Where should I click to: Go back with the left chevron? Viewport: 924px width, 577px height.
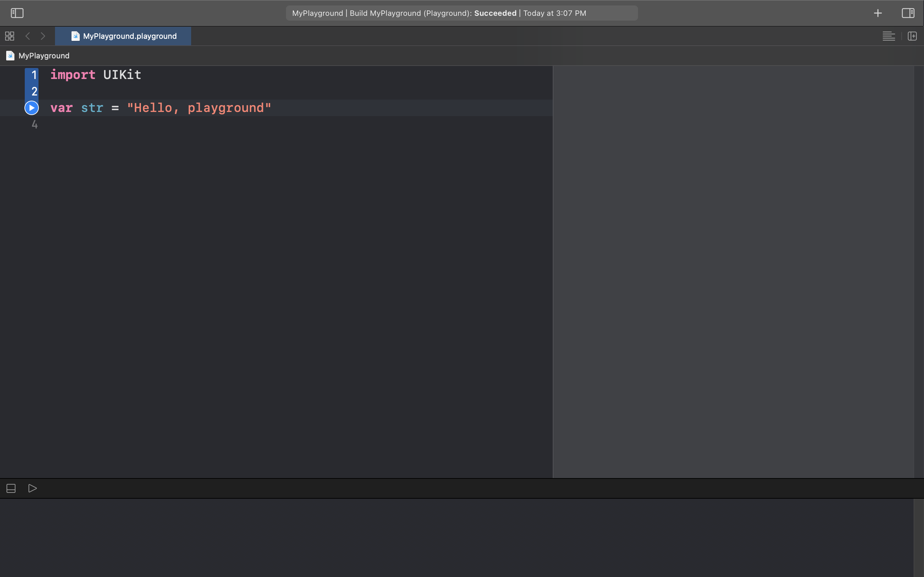[27, 36]
